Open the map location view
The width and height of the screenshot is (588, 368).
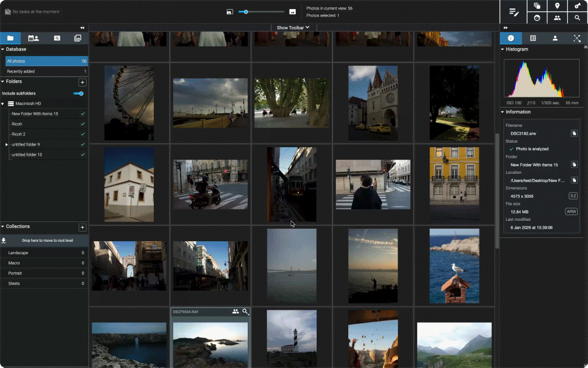point(557,6)
